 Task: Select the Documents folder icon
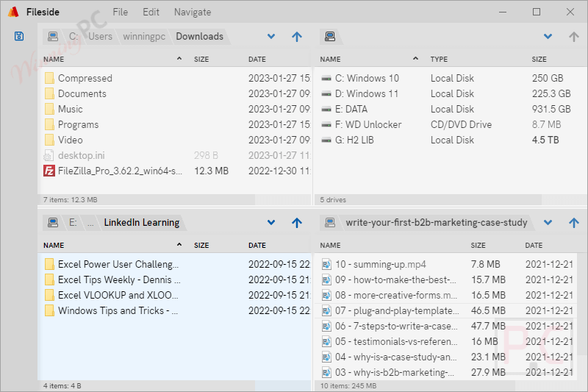tap(49, 93)
